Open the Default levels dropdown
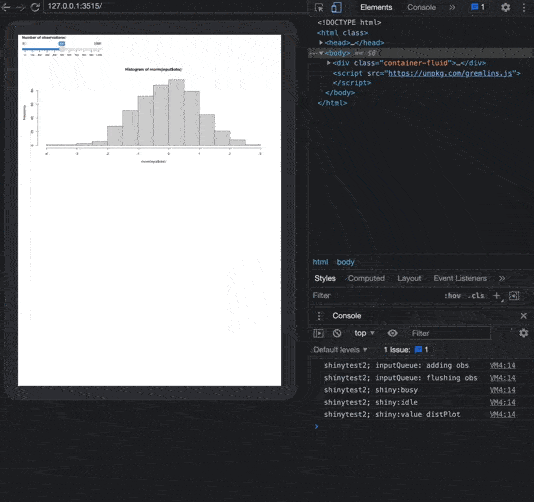Image resolution: width=534 pixels, height=502 pixels. tap(340, 350)
